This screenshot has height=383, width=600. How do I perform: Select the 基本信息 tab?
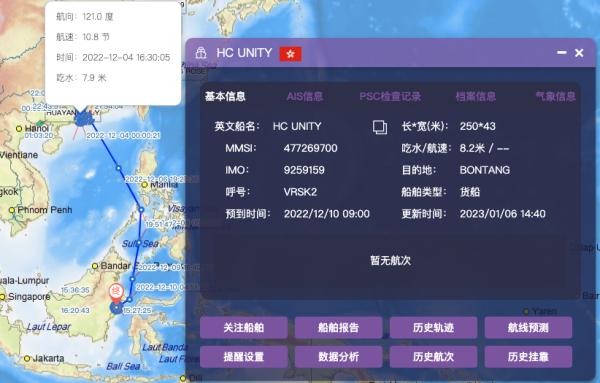click(x=225, y=96)
